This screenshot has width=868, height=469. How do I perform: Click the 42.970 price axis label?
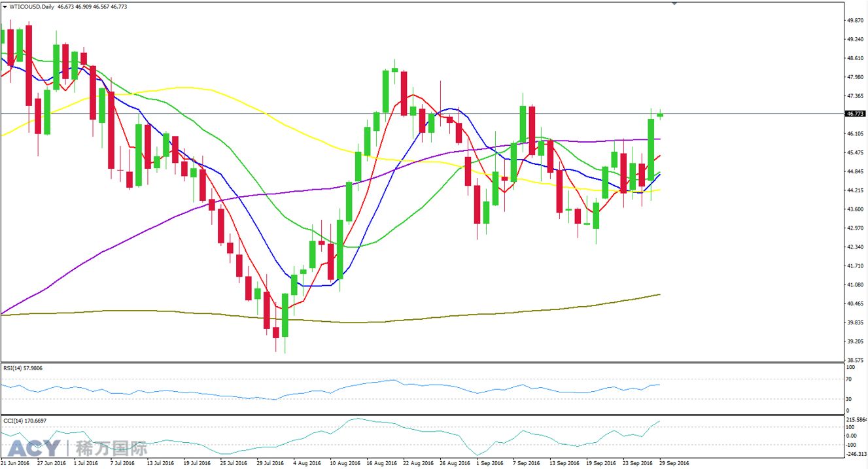pyautogui.click(x=854, y=228)
